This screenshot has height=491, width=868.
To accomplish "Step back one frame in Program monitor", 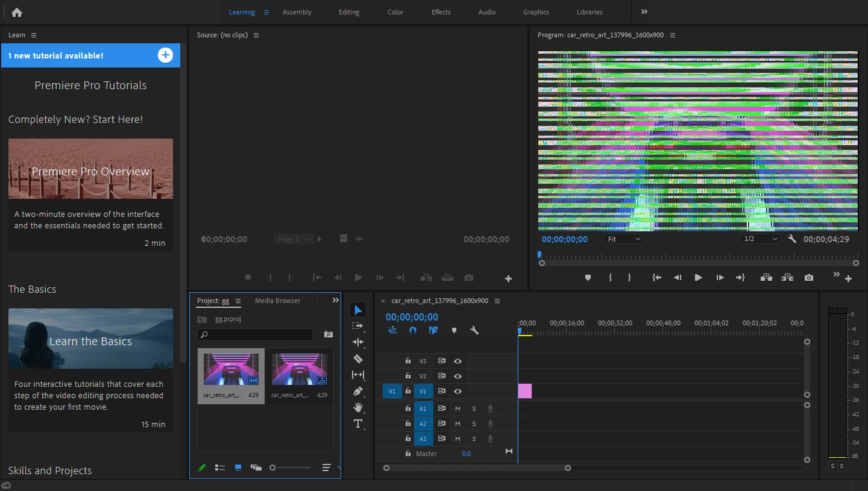I will click(x=678, y=278).
